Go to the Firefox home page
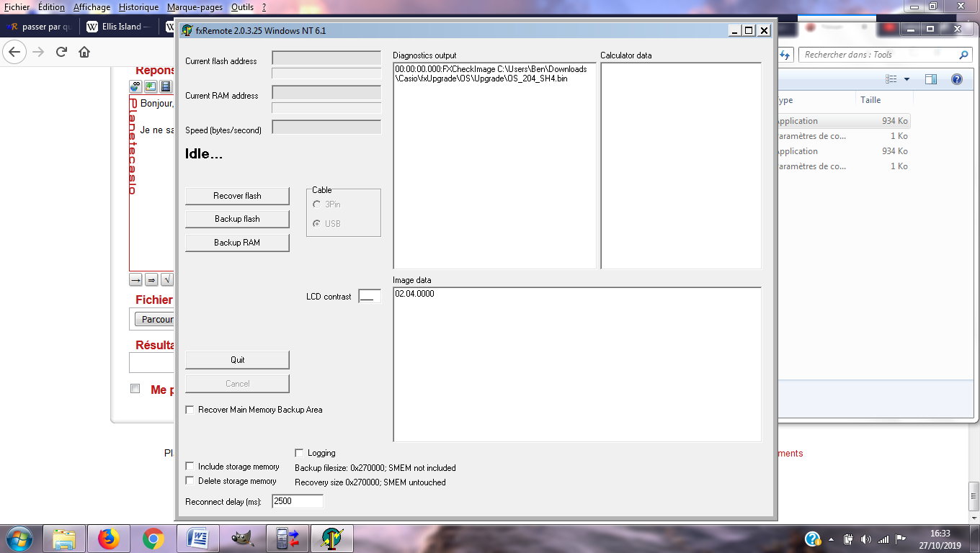Image resolution: width=980 pixels, height=553 pixels. (84, 52)
